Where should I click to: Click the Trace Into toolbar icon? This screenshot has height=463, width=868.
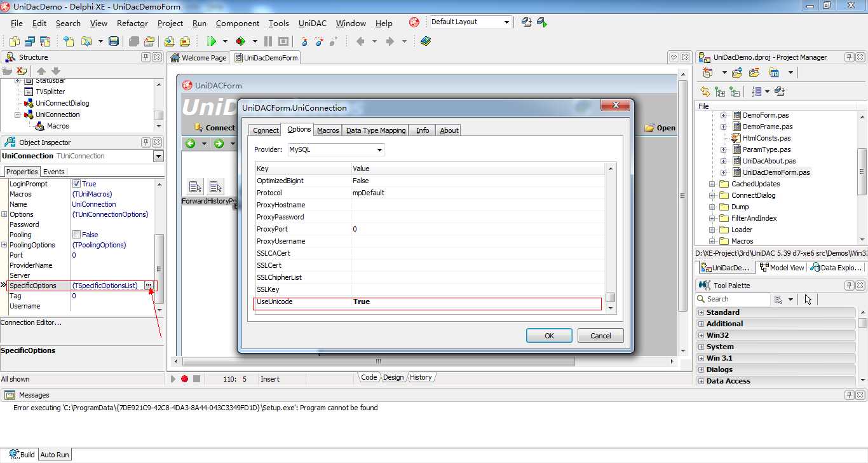[x=304, y=41]
